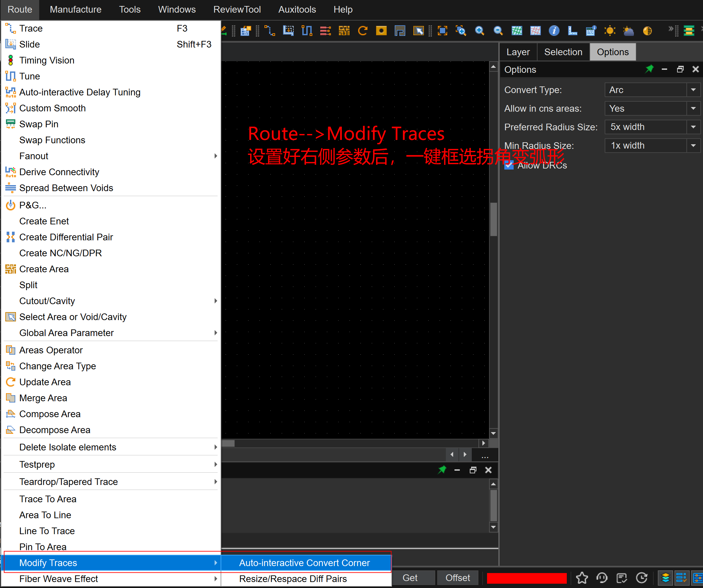Open Preferred Radius Size dropdown

(x=693, y=127)
